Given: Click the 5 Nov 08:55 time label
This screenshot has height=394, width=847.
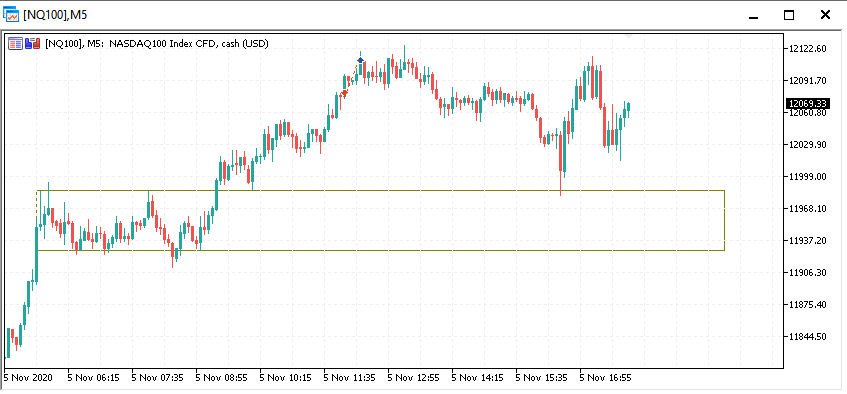Looking at the screenshot, I should coord(221,377).
